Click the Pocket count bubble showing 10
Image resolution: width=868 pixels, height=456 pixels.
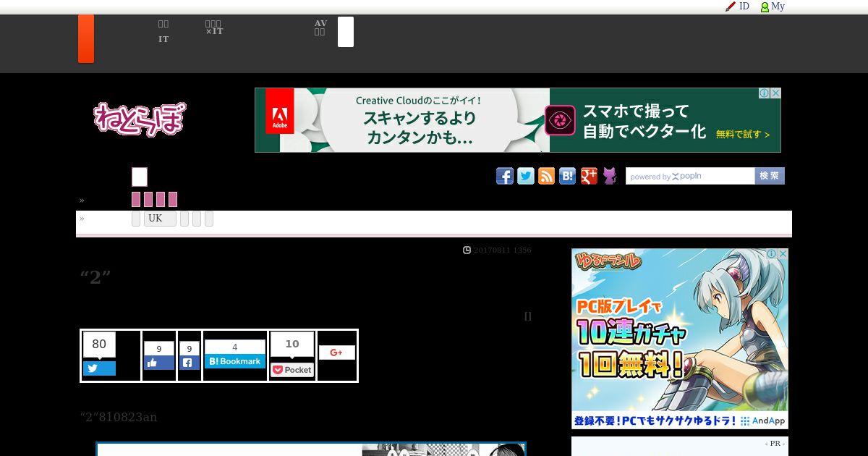click(292, 345)
